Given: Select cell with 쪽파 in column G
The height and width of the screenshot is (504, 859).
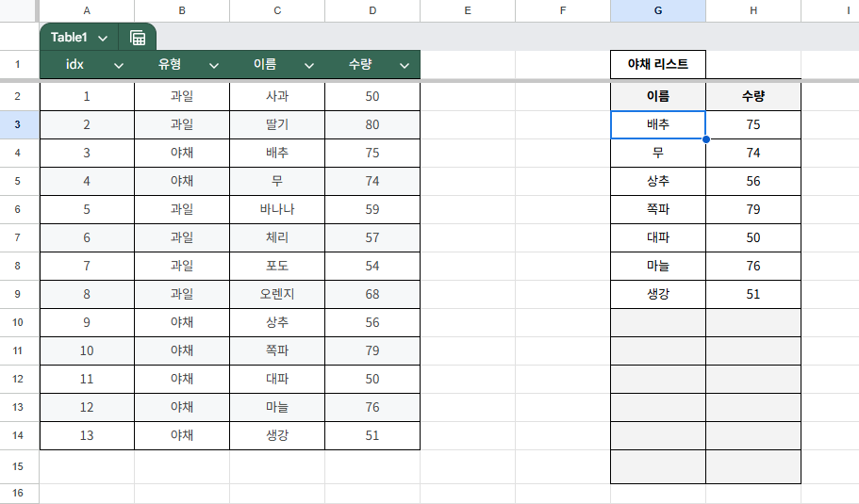Looking at the screenshot, I should [x=658, y=209].
